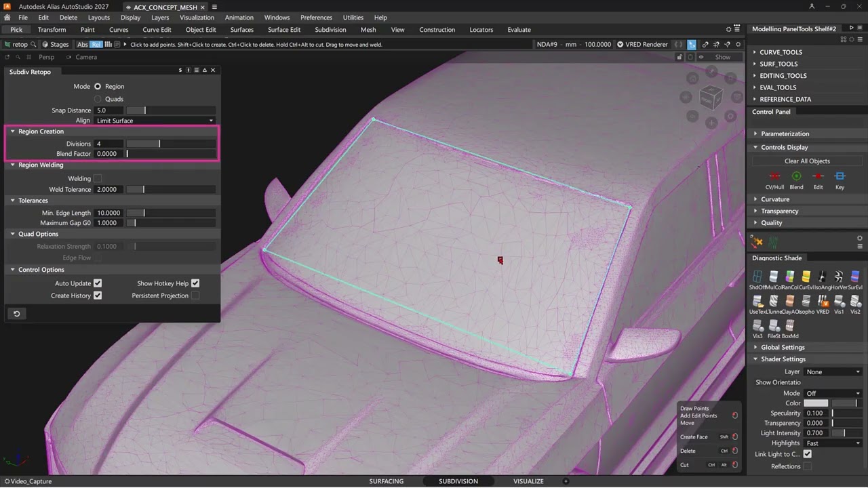Screen dimensions: 868x488
Task: Expand the CURVE_TOOLS shelf
Action: (x=781, y=52)
